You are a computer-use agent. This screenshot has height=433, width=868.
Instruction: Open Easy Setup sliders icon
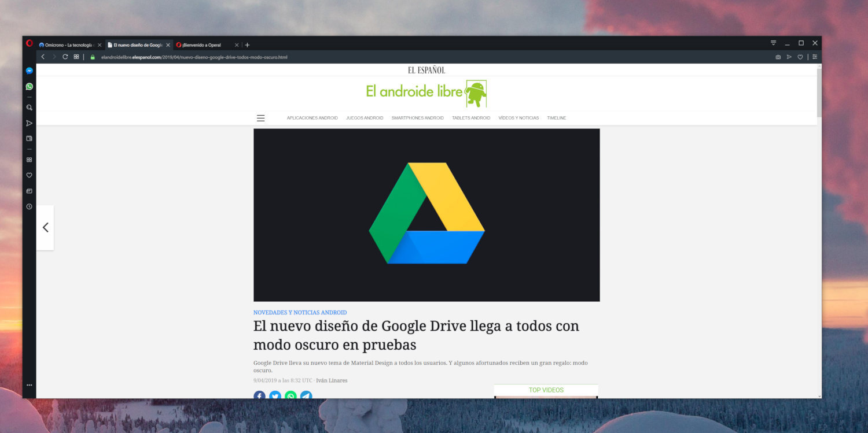pos(815,57)
